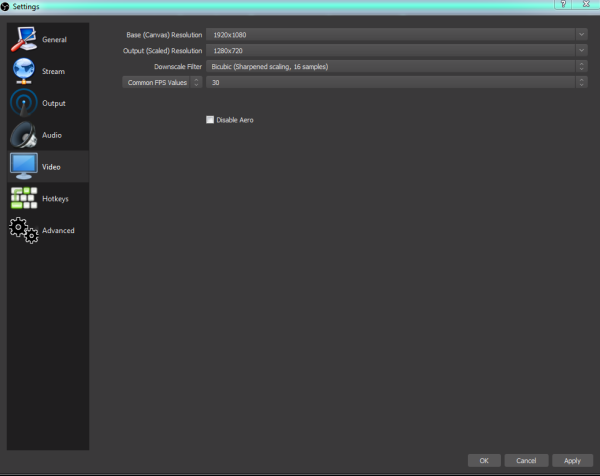600x476 pixels.
Task: Discard changes with the Cancel button
Action: (526, 460)
